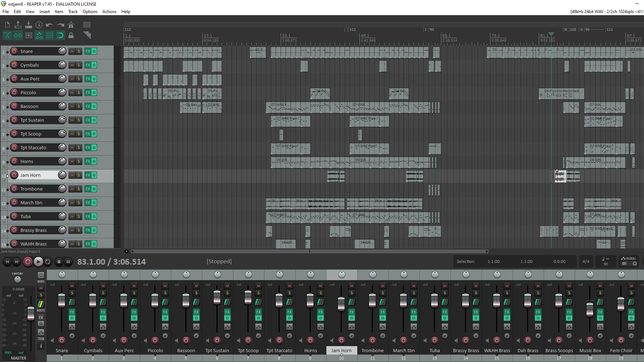Open FX chain for March tbn track
The width and height of the screenshot is (644, 362).
[x=88, y=203]
